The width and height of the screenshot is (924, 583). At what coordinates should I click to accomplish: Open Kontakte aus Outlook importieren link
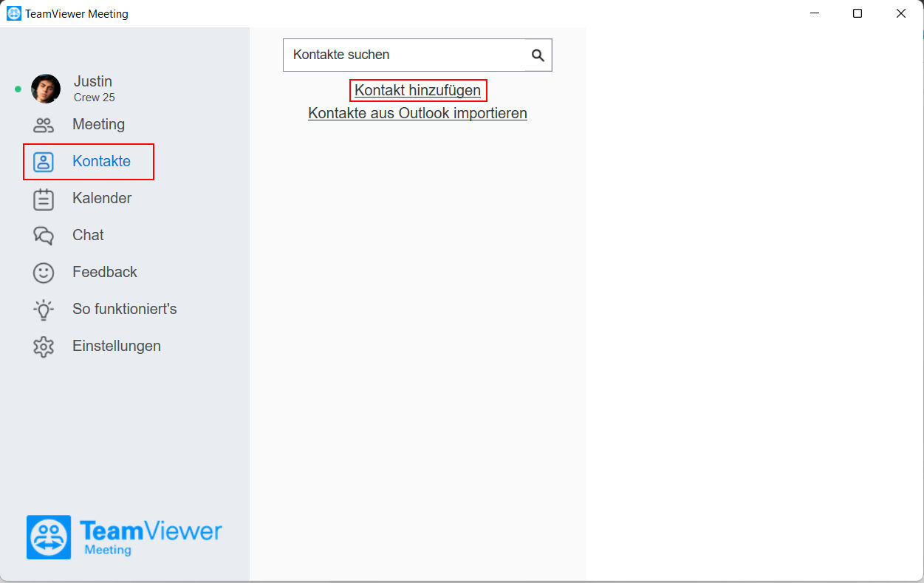(x=417, y=113)
